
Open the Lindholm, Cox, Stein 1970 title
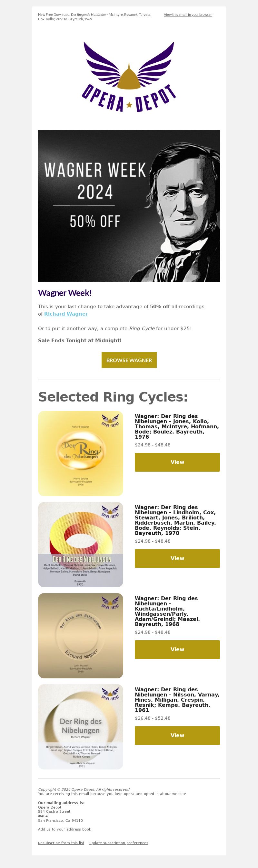point(175,520)
